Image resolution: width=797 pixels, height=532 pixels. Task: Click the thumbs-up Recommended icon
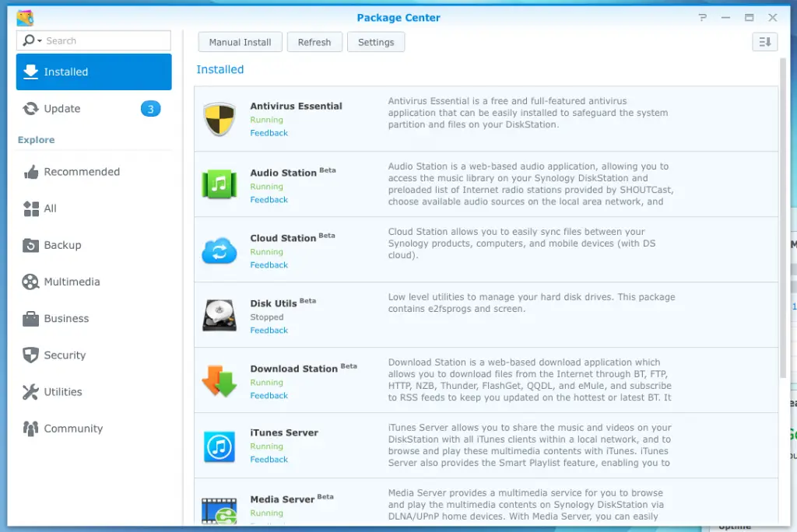31,172
